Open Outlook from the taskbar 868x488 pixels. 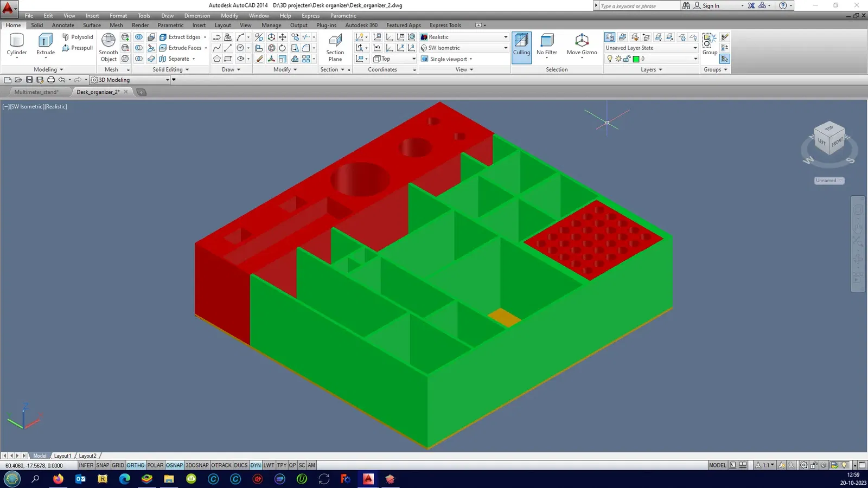[80, 479]
